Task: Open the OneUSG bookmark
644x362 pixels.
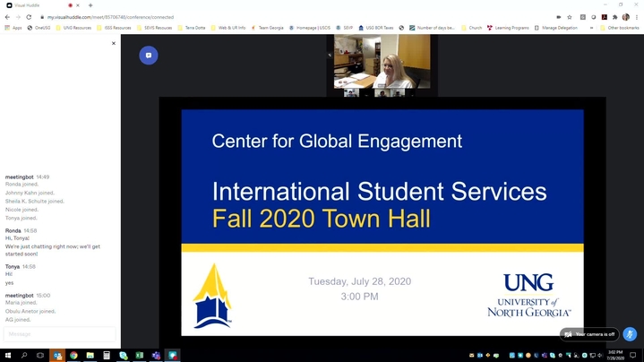Action: coord(39,28)
